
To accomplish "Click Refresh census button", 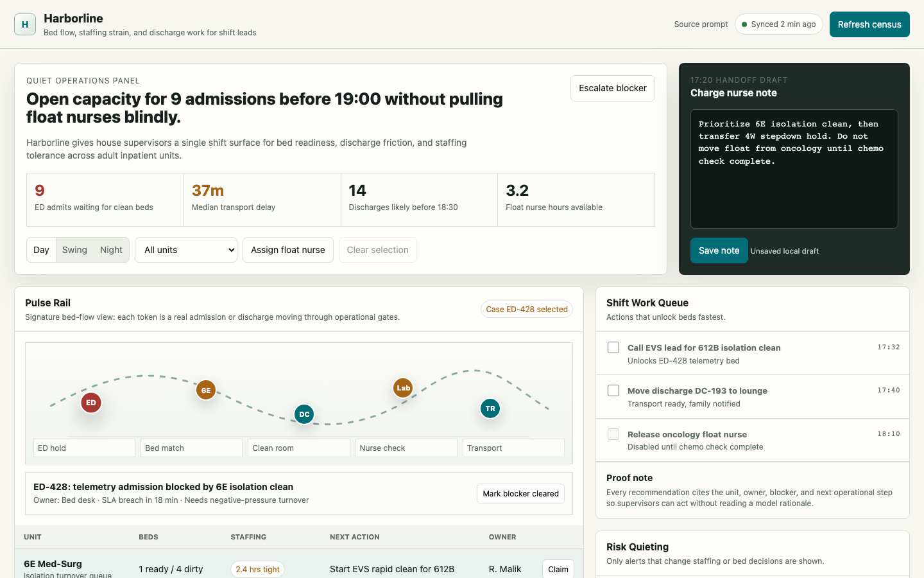I will pos(869,24).
